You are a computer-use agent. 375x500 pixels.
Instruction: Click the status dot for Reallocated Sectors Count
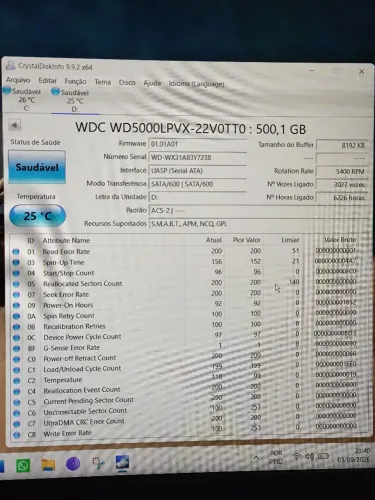coord(16,284)
